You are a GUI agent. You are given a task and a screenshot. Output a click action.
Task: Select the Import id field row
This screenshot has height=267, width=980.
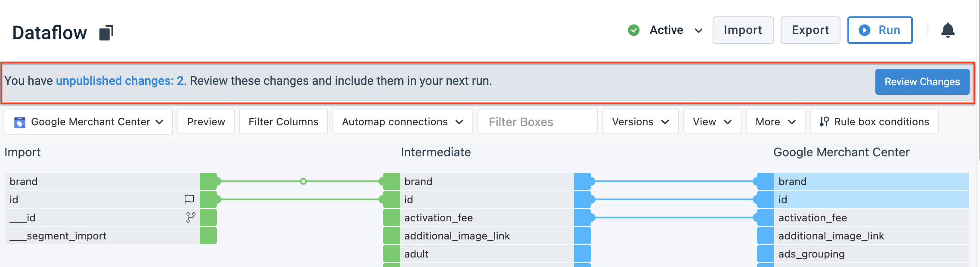click(102, 199)
